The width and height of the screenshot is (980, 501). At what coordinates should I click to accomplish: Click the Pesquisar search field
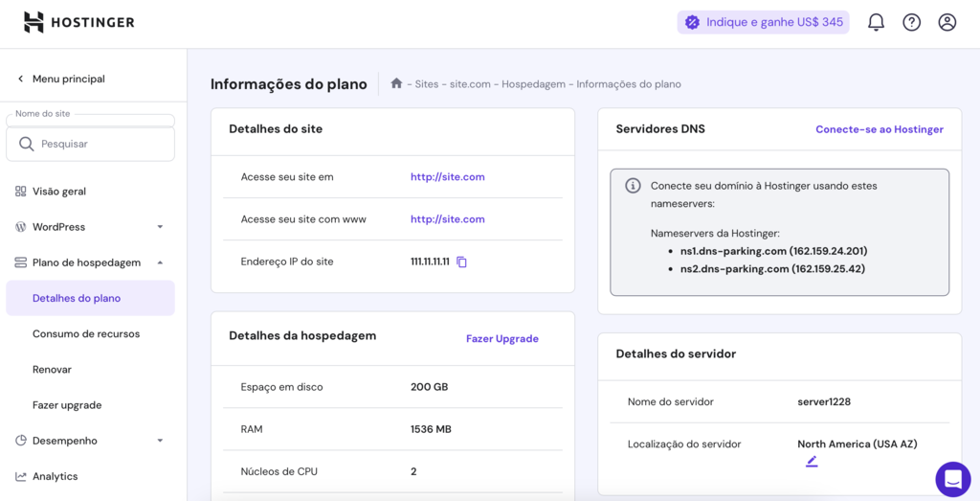point(91,144)
